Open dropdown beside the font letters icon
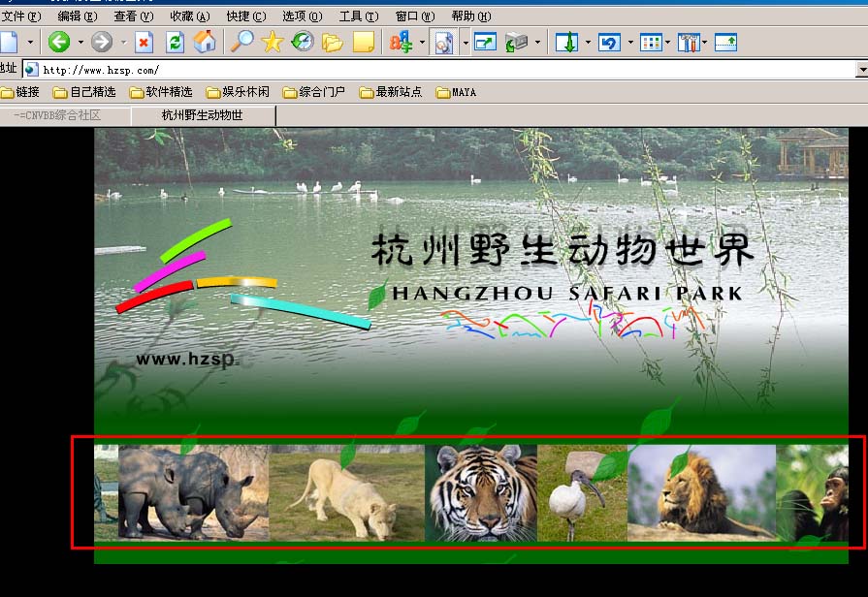This screenshot has height=597, width=868. [x=423, y=42]
